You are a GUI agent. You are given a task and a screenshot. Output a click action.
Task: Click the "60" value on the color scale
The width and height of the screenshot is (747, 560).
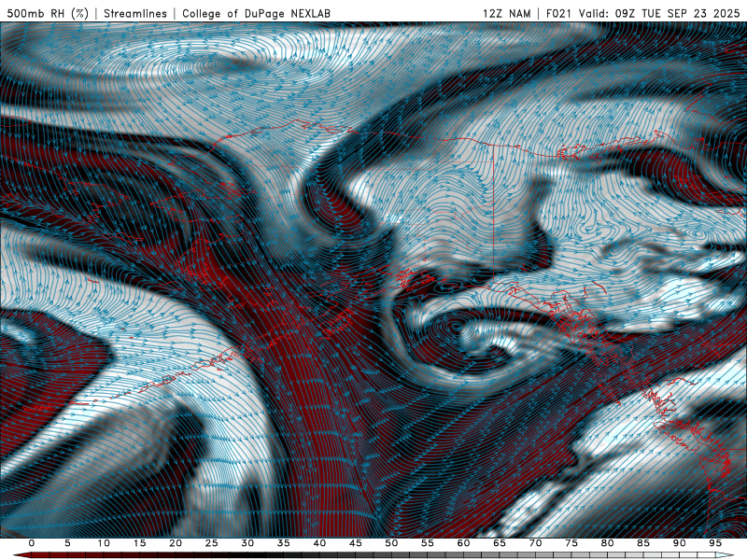[x=463, y=543]
